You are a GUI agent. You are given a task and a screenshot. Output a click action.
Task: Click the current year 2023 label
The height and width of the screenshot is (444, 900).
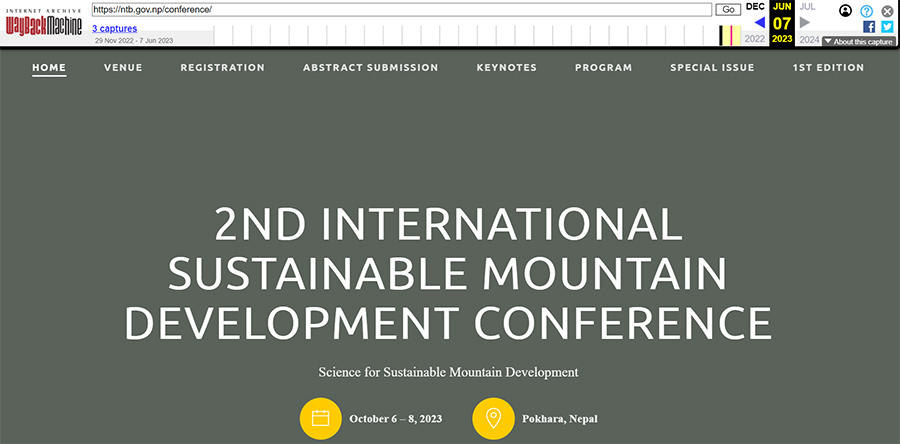click(x=782, y=39)
